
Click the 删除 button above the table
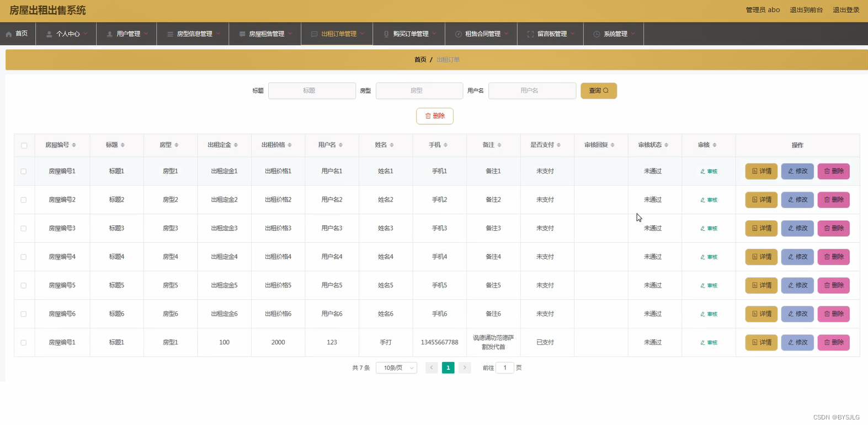pyautogui.click(x=435, y=116)
